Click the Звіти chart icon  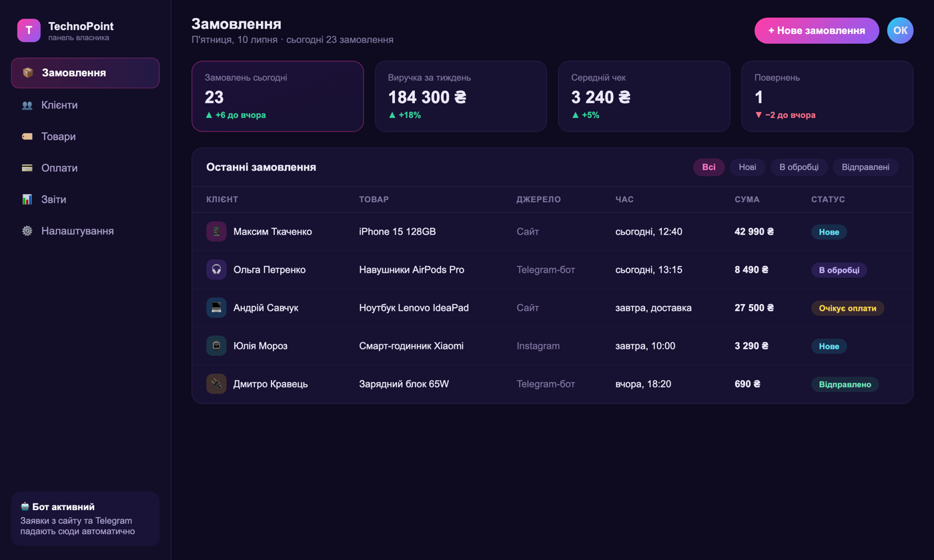27,199
